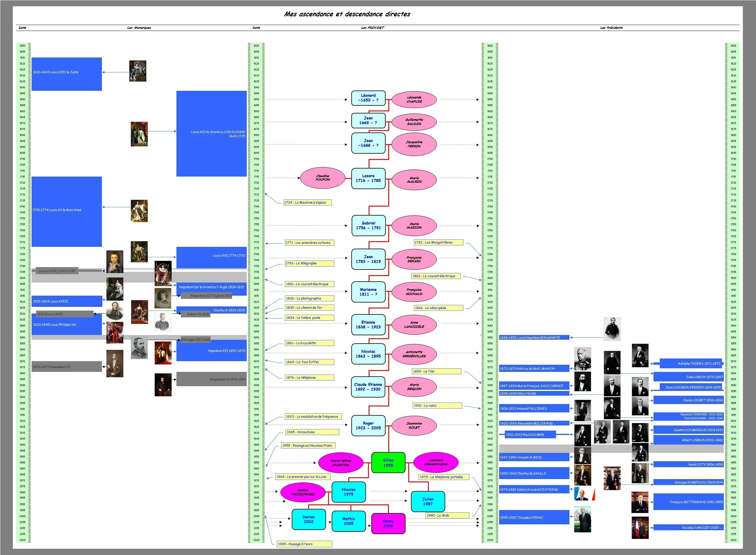
Task: Select the 1729 La Machine à Vapeur label
Action: (308, 202)
